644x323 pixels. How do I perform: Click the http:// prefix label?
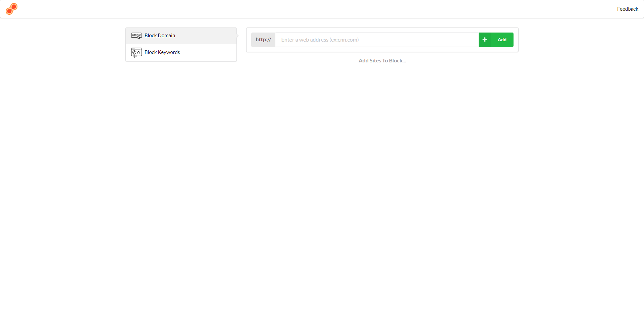click(x=263, y=40)
